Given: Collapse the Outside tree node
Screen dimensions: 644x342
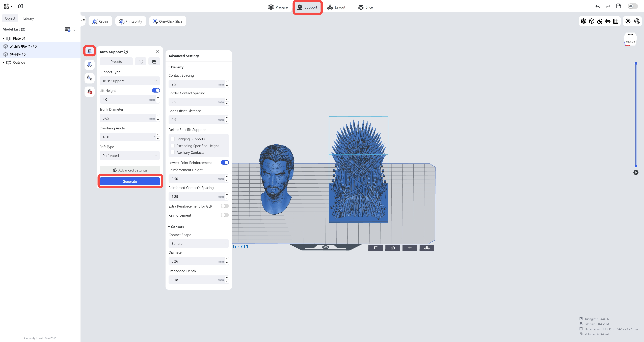Looking at the screenshot, I should [x=4, y=63].
